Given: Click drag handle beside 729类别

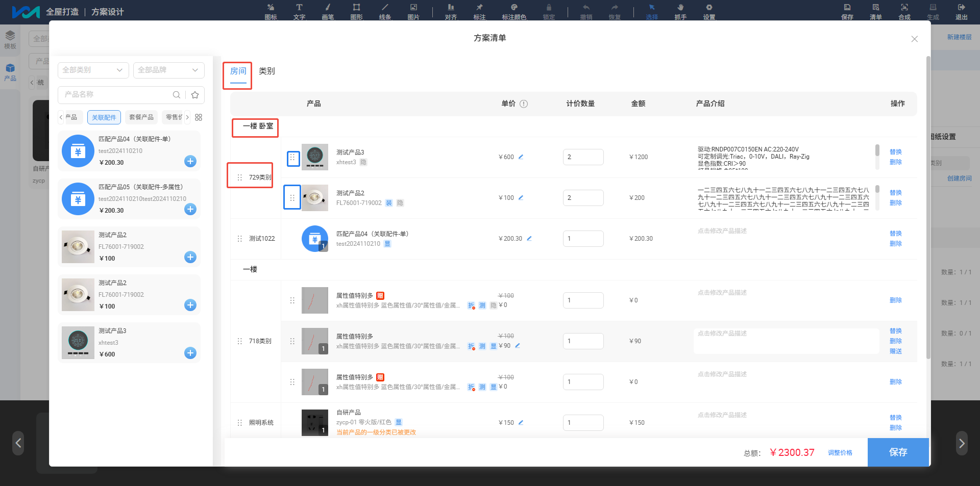Looking at the screenshot, I should point(240,177).
